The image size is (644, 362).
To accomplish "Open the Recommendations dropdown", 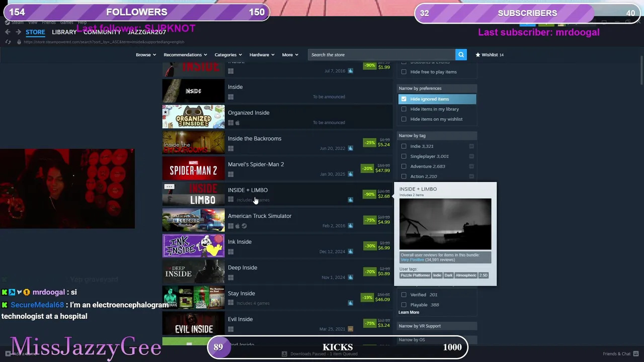I will click(x=185, y=55).
